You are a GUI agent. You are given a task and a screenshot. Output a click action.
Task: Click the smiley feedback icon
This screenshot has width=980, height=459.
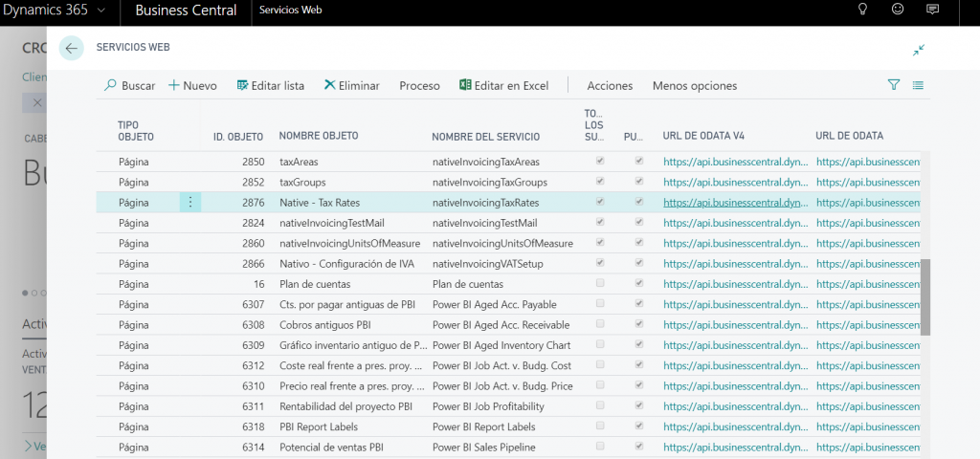pyautogui.click(x=897, y=10)
